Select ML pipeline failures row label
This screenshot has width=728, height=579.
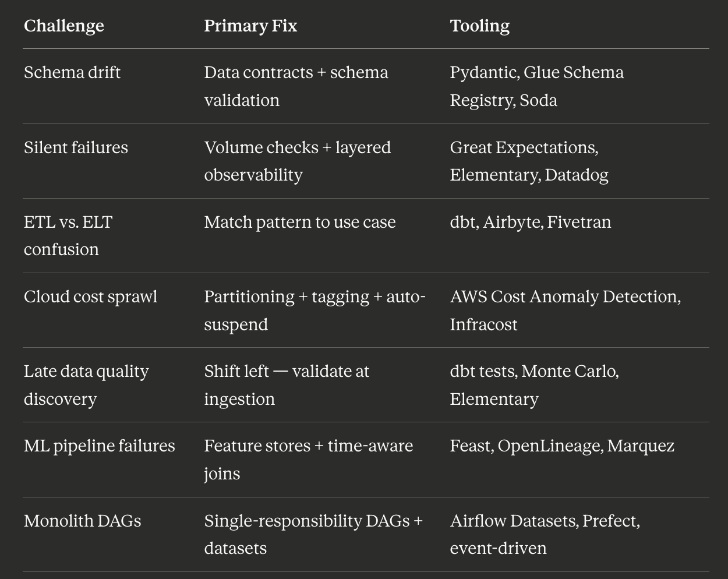99,446
